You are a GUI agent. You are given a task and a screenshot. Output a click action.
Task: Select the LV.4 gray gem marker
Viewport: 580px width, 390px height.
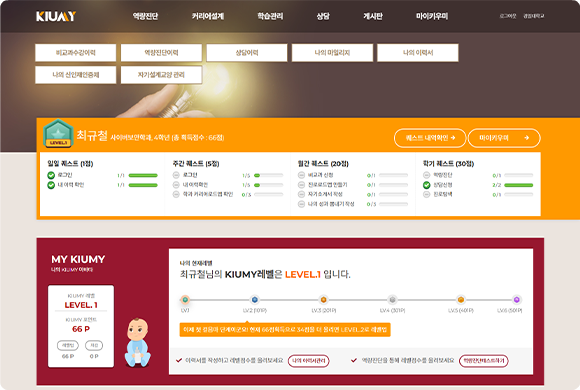tap(392, 300)
